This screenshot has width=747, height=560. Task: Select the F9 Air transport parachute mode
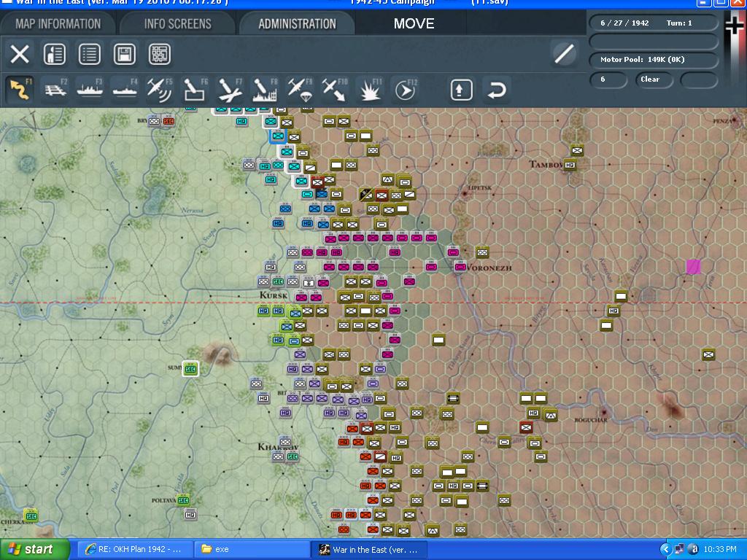300,89
